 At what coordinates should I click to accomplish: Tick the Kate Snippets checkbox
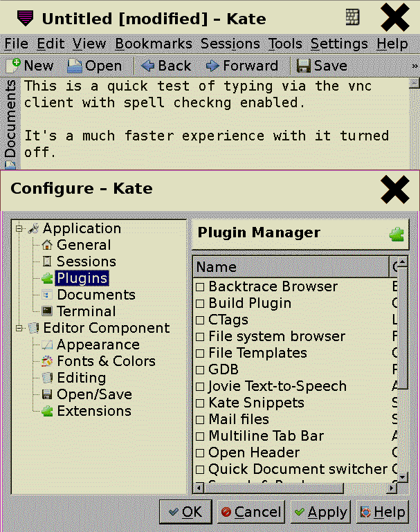(200, 403)
